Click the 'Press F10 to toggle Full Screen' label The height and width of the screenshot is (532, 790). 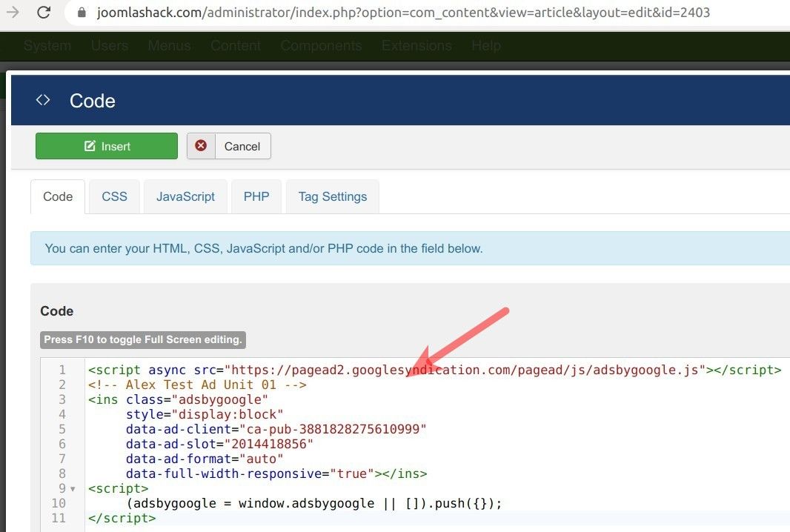coord(143,339)
